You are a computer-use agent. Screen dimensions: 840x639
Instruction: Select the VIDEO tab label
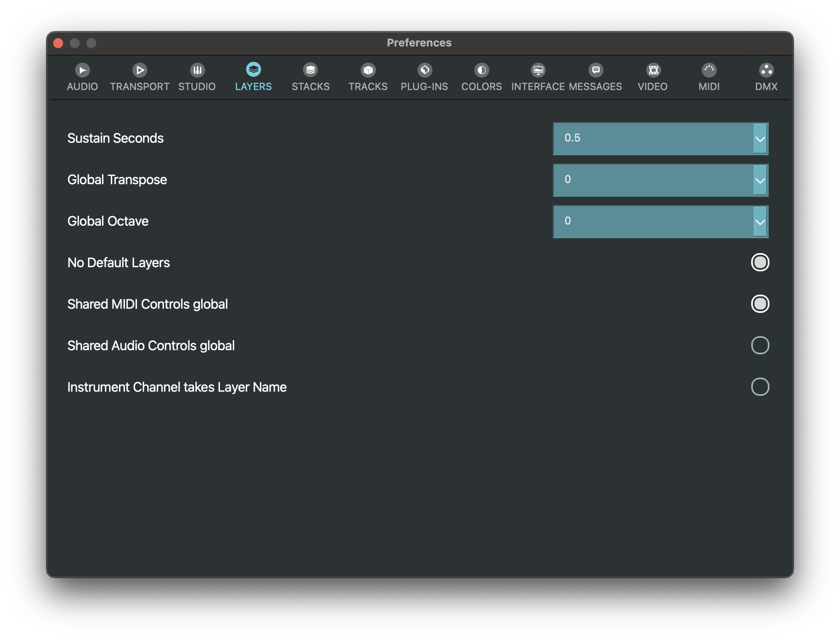pos(652,87)
